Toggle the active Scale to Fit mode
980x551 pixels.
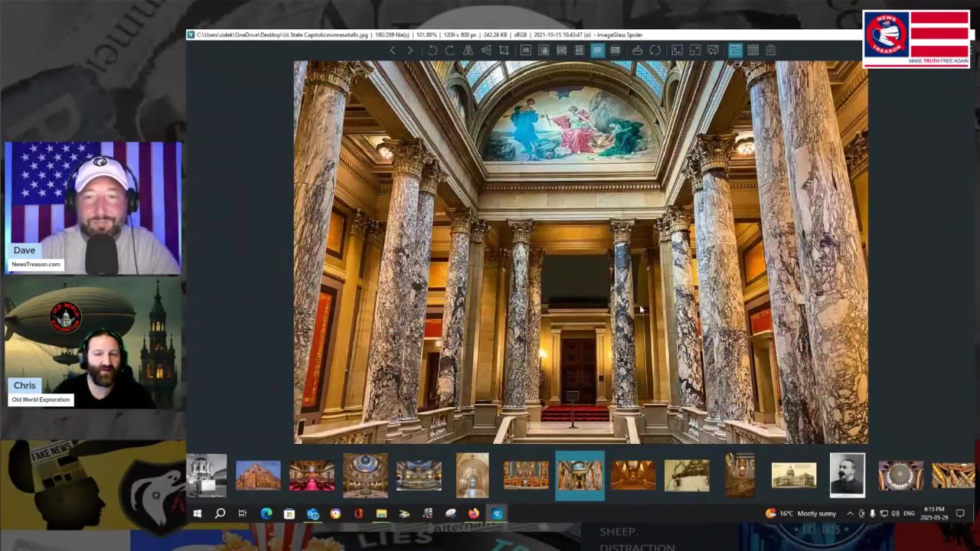597,51
